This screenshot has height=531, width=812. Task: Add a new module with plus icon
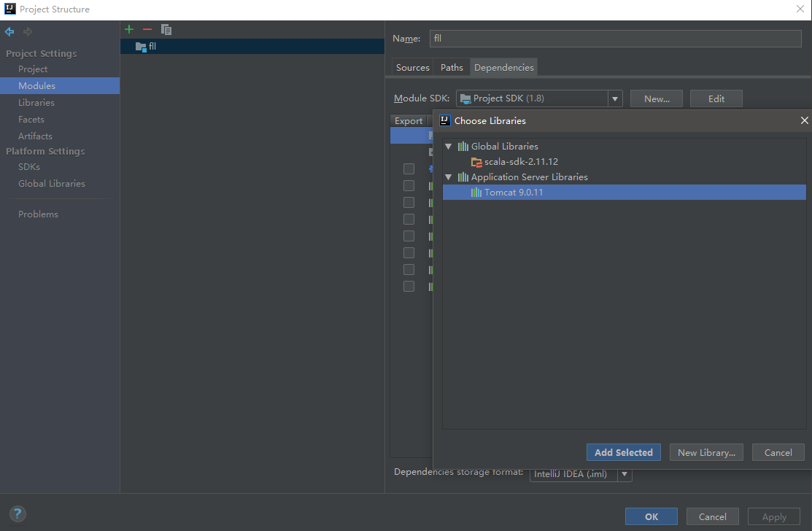pyautogui.click(x=129, y=29)
